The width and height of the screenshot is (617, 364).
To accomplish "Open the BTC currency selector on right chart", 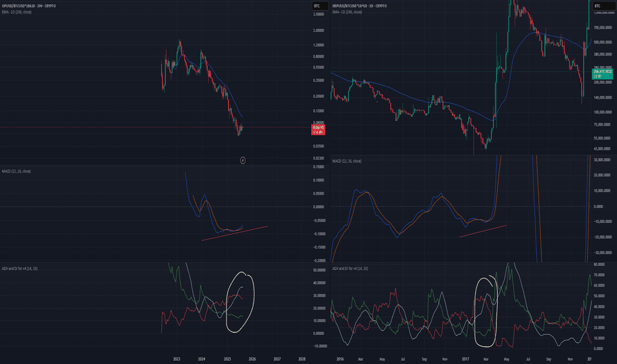I will [598, 6].
